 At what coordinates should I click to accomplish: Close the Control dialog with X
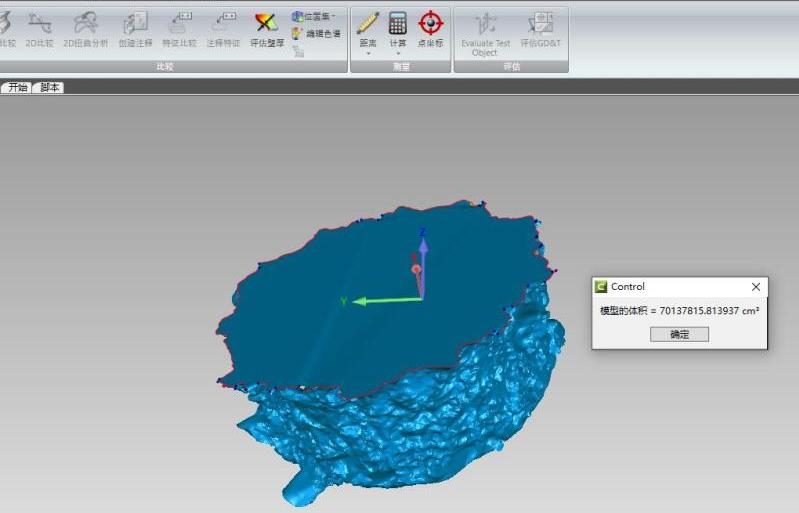click(756, 287)
